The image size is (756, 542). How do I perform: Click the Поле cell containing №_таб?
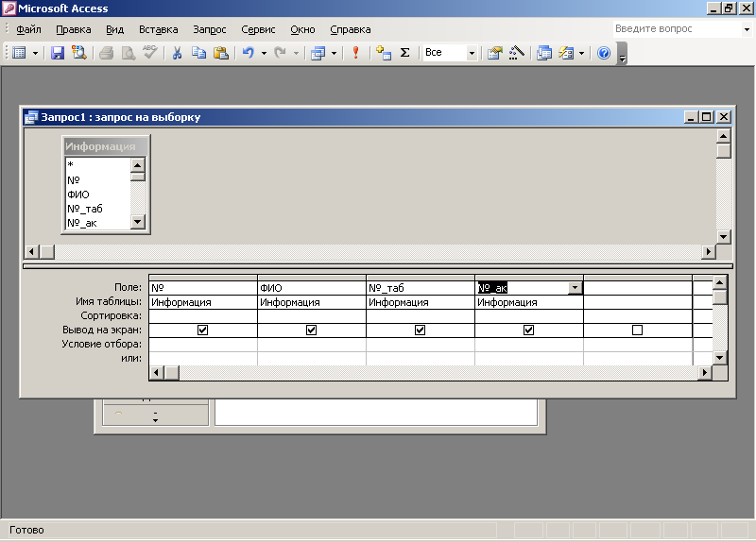420,288
